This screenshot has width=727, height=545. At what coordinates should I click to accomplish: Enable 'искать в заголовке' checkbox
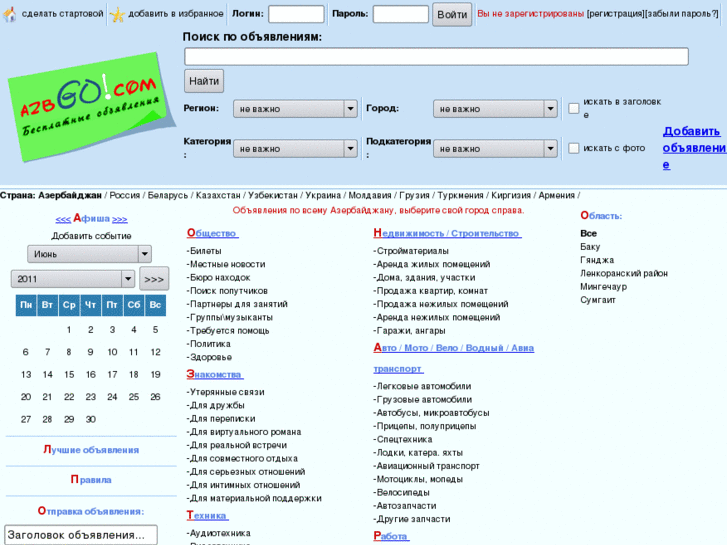574,108
